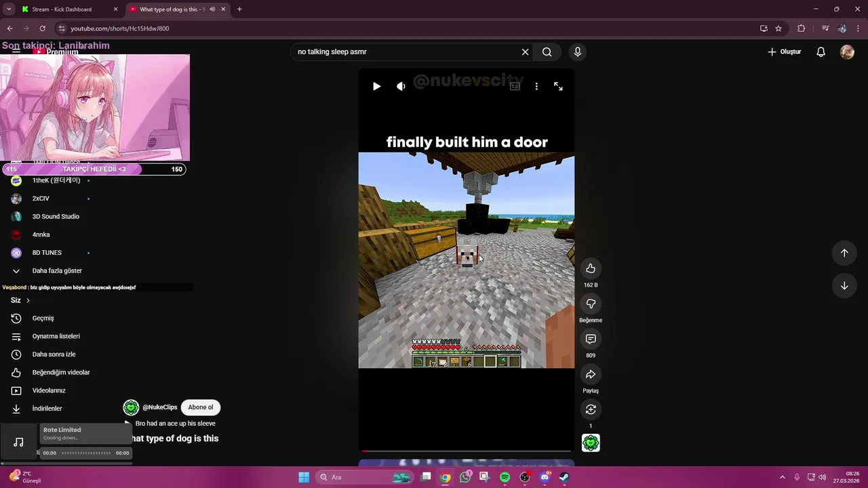This screenshot has height=488, width=868.
Task: Reload the current page
Action: [x=42, y=28]
